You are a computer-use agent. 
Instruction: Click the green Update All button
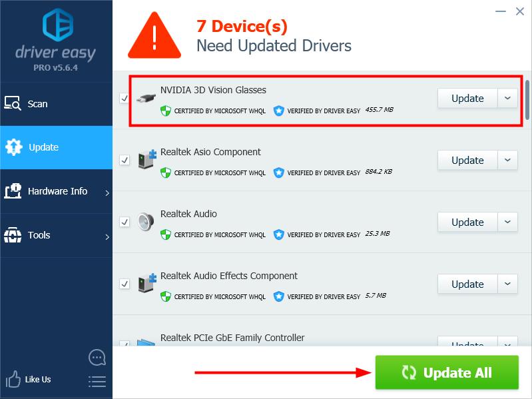click(x=447, y=372)
